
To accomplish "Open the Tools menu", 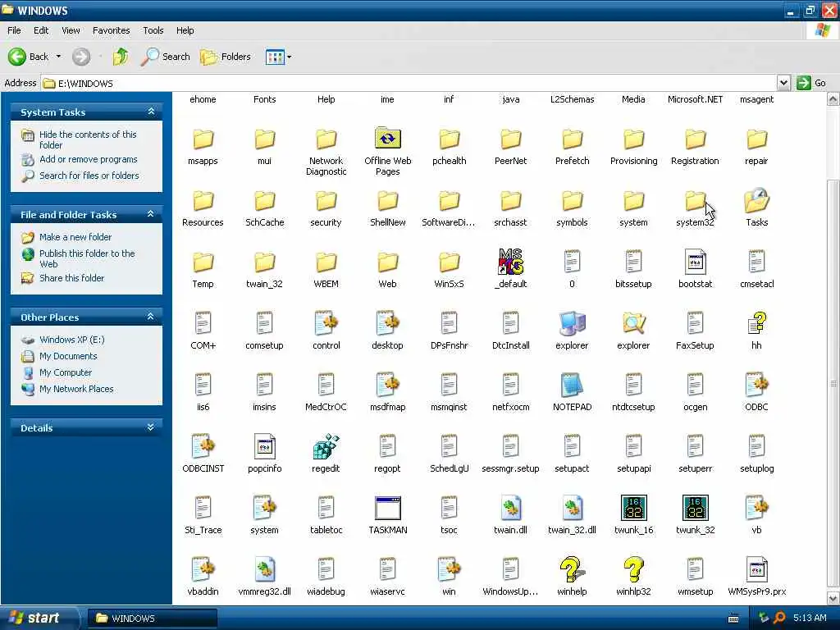I will (153, 30).
